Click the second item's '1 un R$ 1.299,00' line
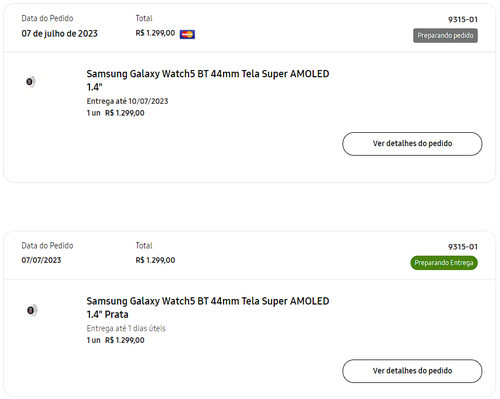The width and height of the screenshot is (500, 399). click(x=115, y=340)
